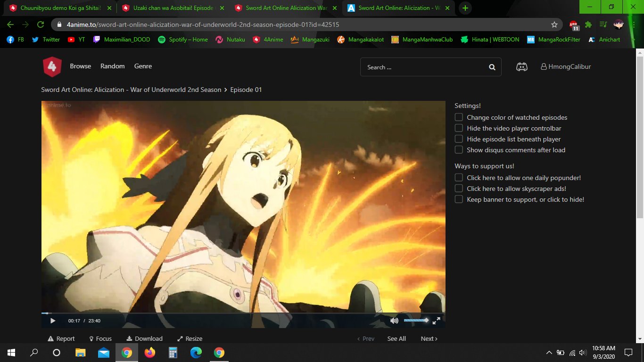Open the Mangakakalot bookmark
Viewport: 644px width, 362px height.
[x=360, y=40]
